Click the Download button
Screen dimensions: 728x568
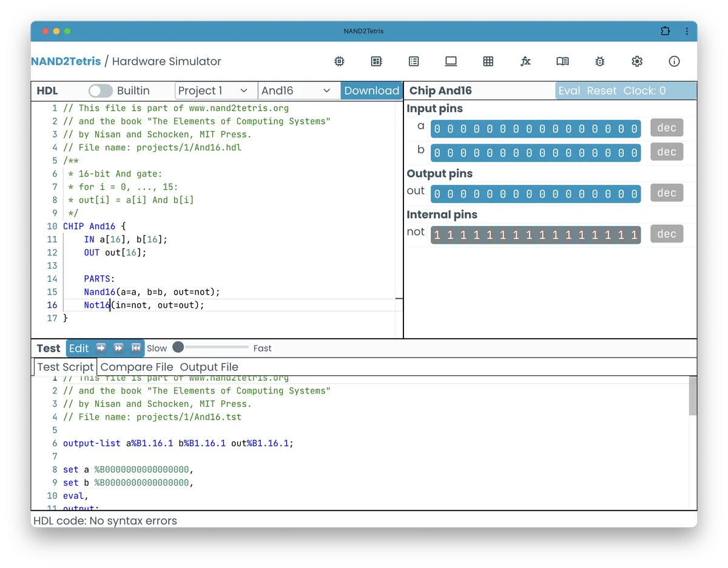click(371, 91)
